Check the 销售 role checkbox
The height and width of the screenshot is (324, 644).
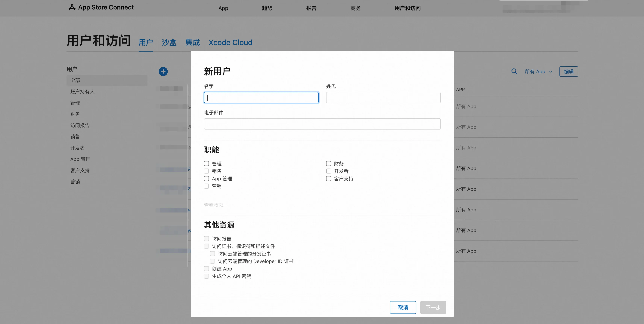point(206,171)
